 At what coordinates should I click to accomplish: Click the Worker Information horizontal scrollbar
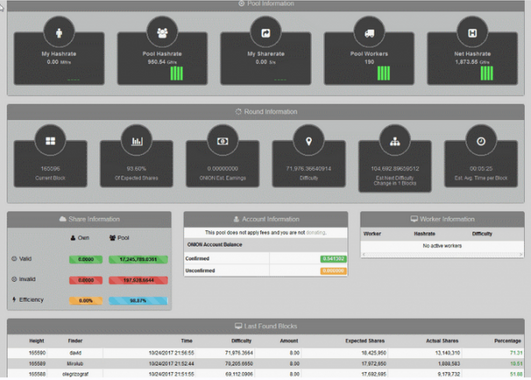[442, 254]
